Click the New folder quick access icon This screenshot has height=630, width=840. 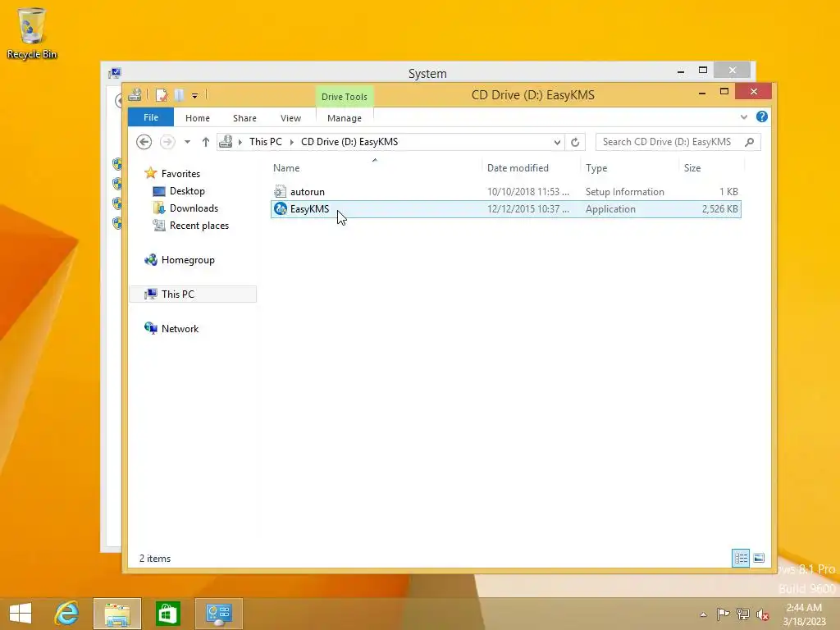(x=180, y=95)
